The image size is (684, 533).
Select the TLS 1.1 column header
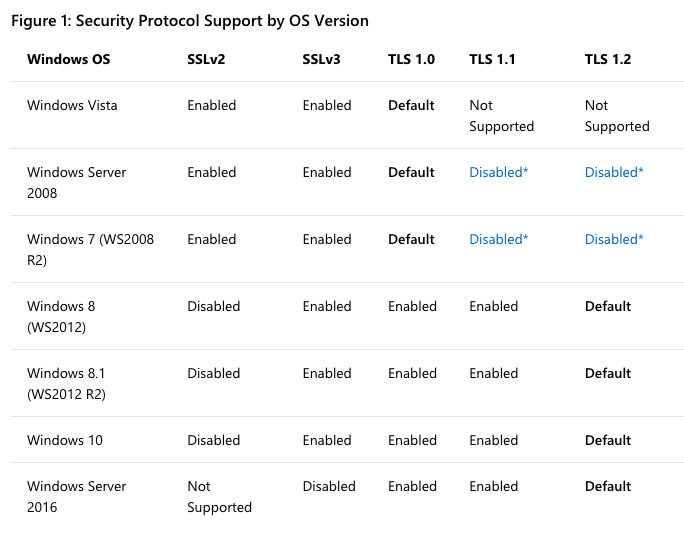coord(492,59)
